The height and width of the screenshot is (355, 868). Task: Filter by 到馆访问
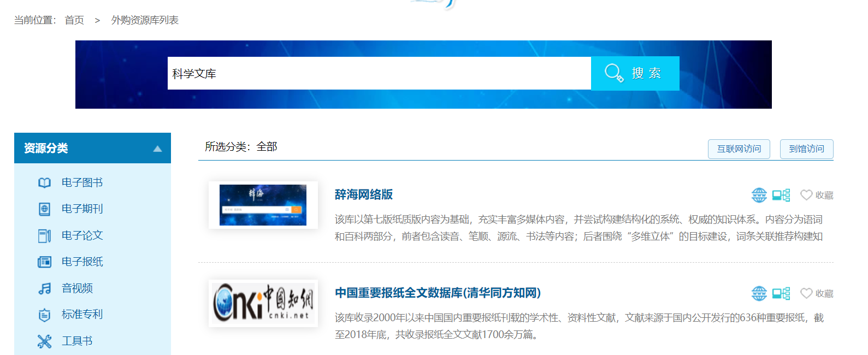coord(806,149)
